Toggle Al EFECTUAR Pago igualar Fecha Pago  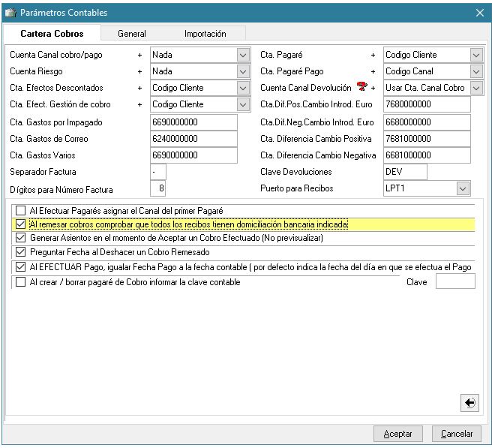tap(21, 267)
